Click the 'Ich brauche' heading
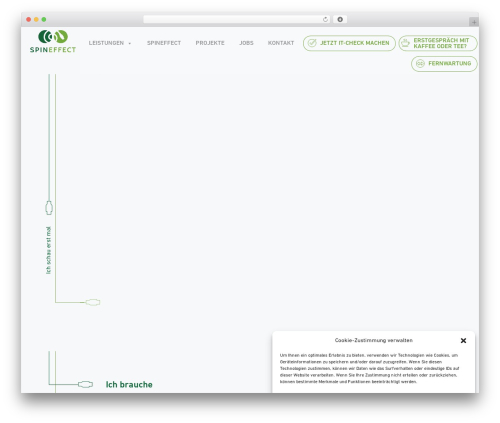This screenshot has width=500, height=423. click(x=129, y=384)
